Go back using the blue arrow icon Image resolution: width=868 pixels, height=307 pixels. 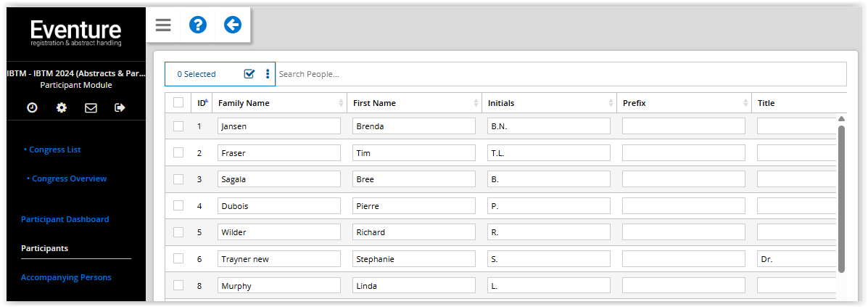tap(233, 25)
